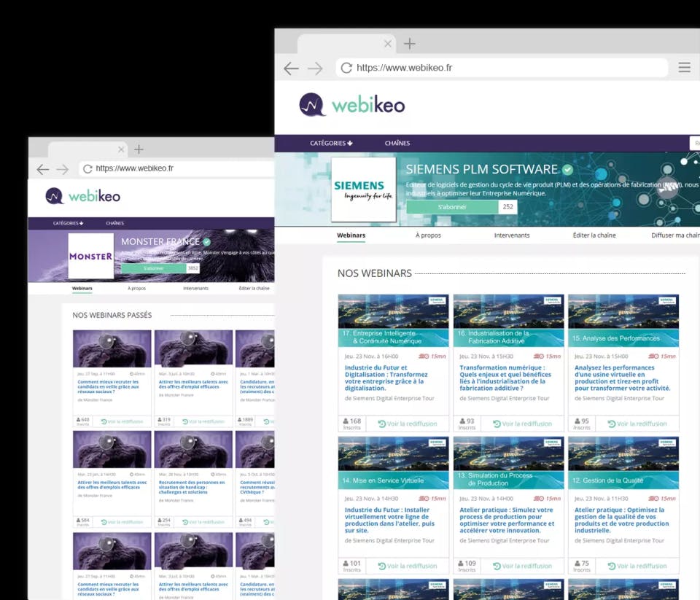The height and width of the screenshot is (600, 700).
Task: Click reload icon in Siemens browser window
Action: point(346,68)
